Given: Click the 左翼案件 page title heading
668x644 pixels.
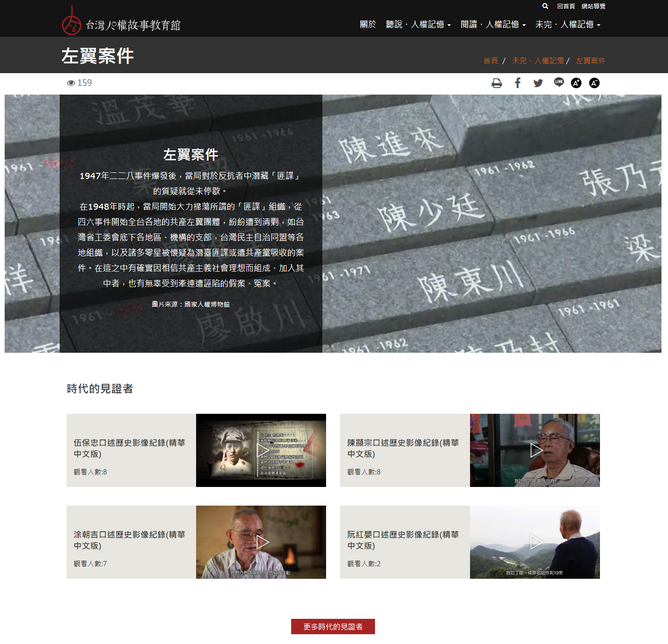Looking at the screenshot, I should [98, 56].
